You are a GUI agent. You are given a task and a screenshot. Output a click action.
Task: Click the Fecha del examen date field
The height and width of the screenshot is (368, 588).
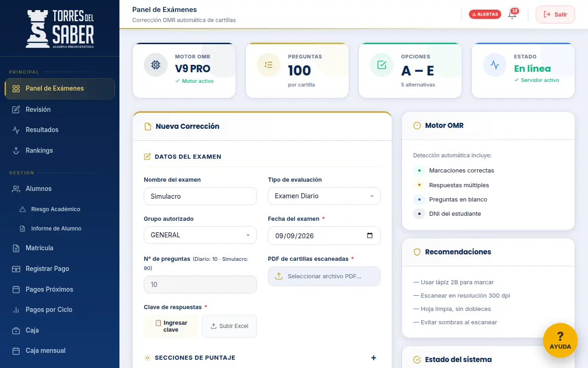(324, 236)
